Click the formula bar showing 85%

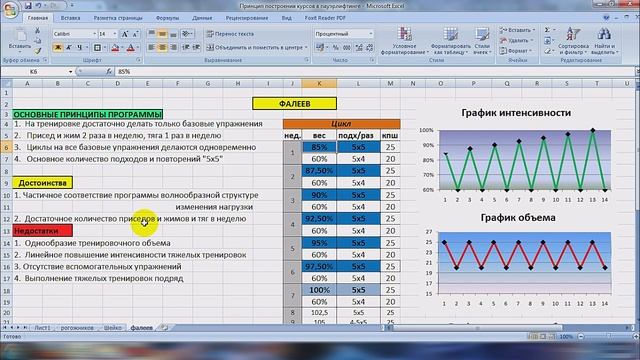(375, 71)
